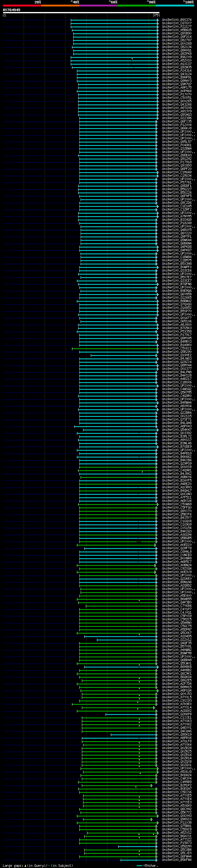This screenshot has width=197, height=868.
Task: Select label UniRef100_Q43124
Action: (x=177, y=74)
